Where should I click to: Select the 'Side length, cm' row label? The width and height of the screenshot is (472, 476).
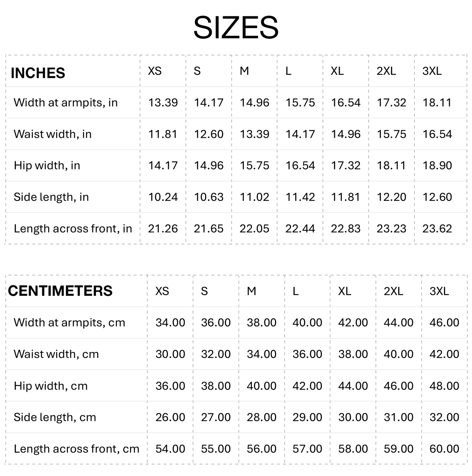(55, 417)
